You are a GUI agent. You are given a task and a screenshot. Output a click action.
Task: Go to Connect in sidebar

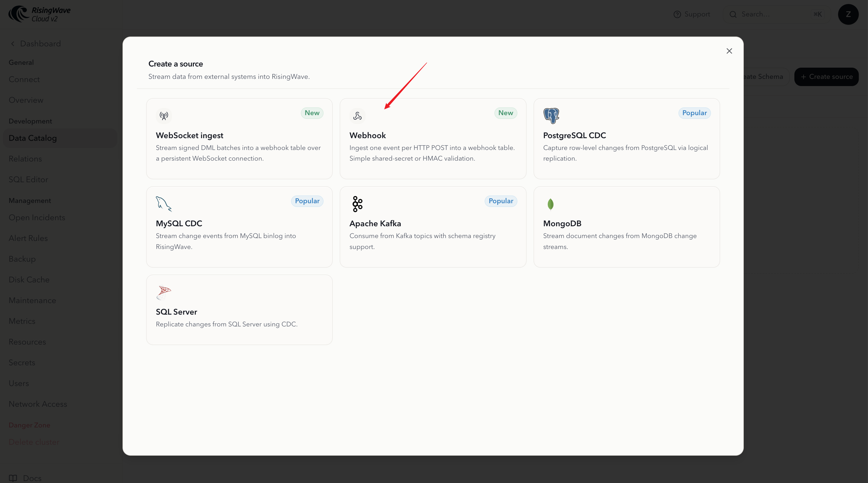point(24,79)
